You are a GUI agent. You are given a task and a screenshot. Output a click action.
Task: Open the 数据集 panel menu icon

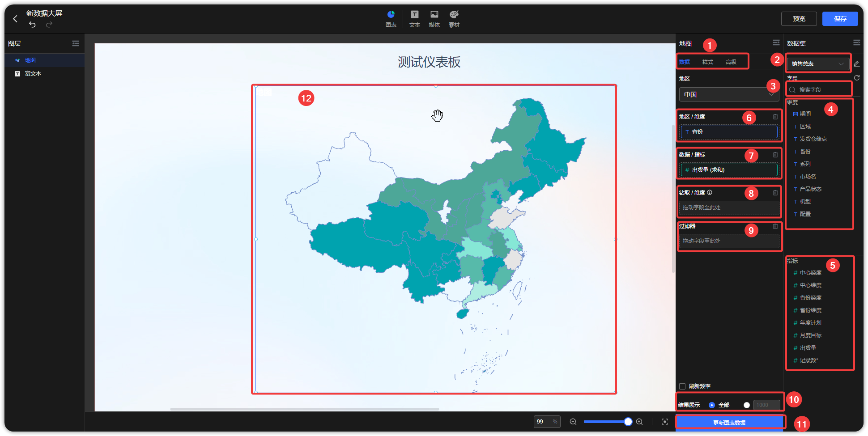coord(857,42)
